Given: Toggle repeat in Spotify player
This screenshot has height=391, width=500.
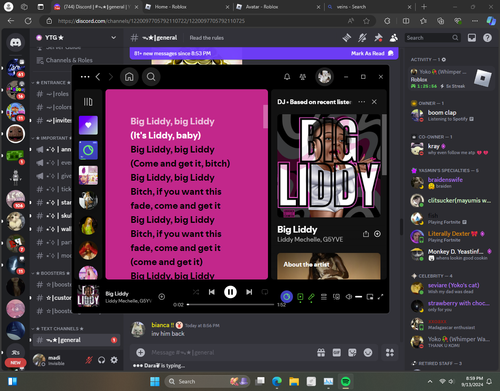Looking at the screenshot, I should click(265, 292).
